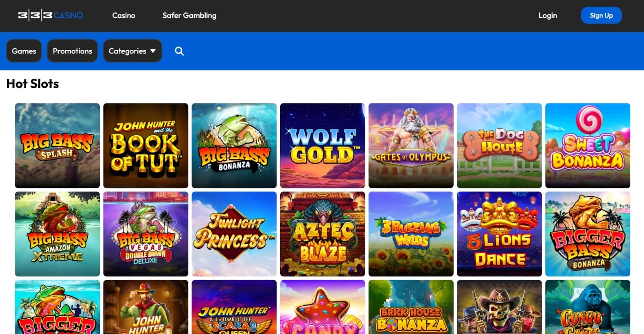The height and width of the screenshot is (334, 644).
Task: Open Twilight Princess slot
Action: click(234, 234)
